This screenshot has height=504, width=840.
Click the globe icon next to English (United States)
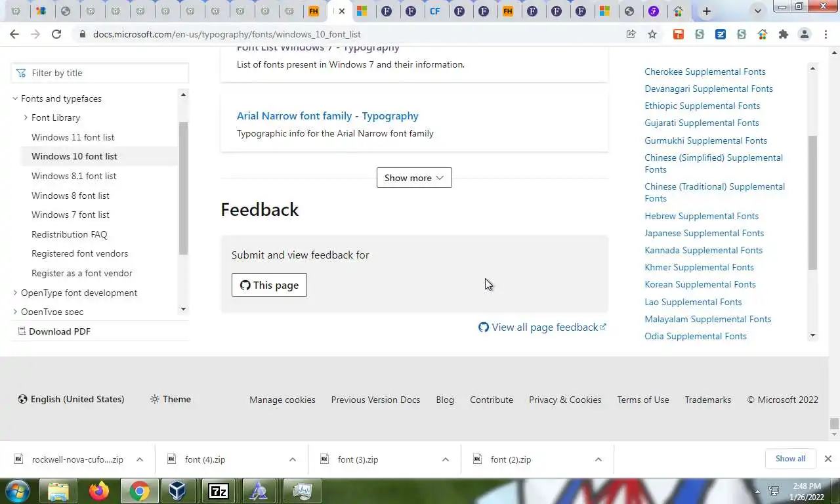[23, 399]
